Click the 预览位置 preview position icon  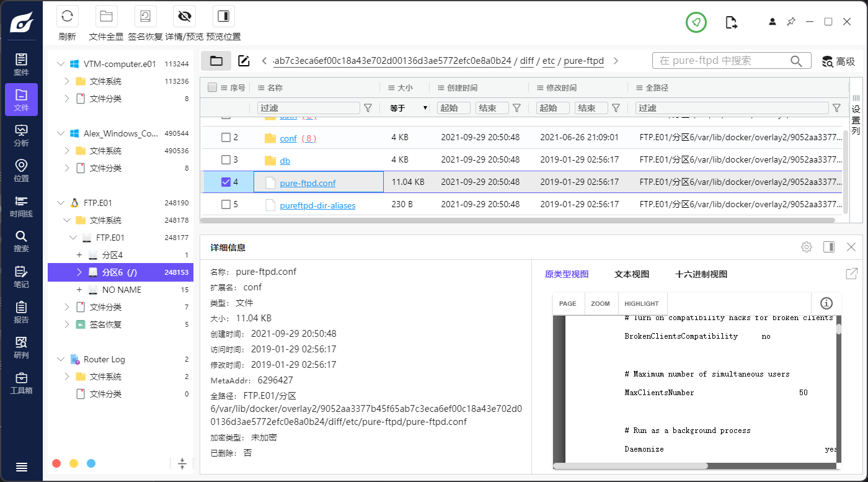tap(223, 17)
